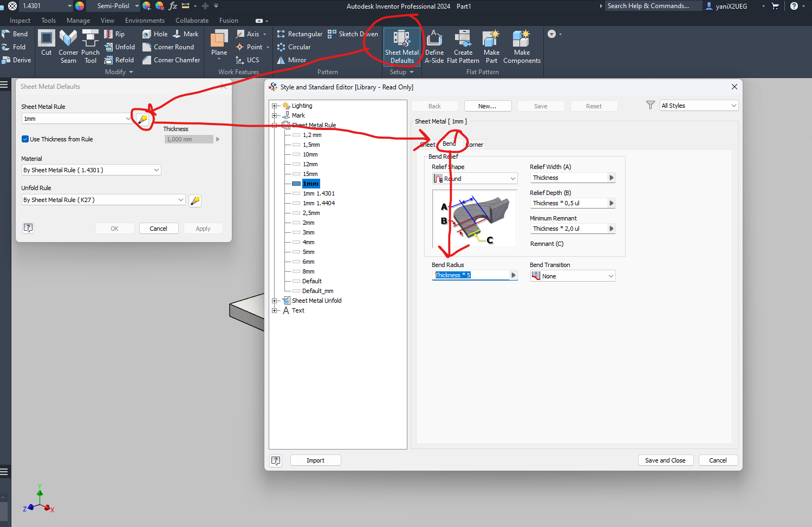Switch to the Corner tab
Image resolution: width=812 pixels, height=527 pixels.
click(x=474, y=144)
